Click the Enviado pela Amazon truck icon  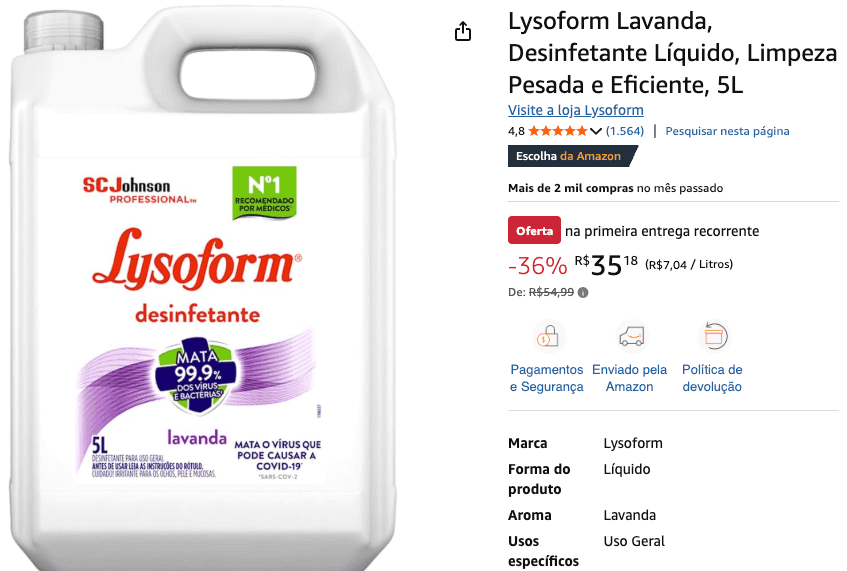(631, 337)
